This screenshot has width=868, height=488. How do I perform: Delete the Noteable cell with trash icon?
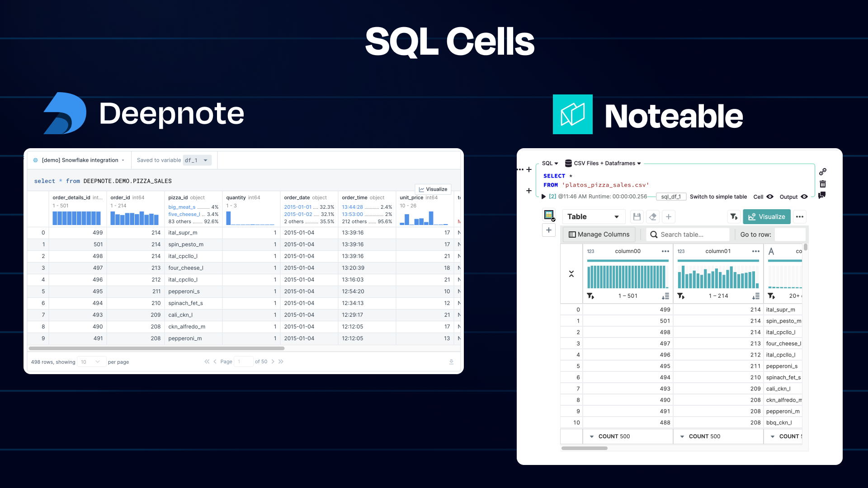[x=823, y=184]
